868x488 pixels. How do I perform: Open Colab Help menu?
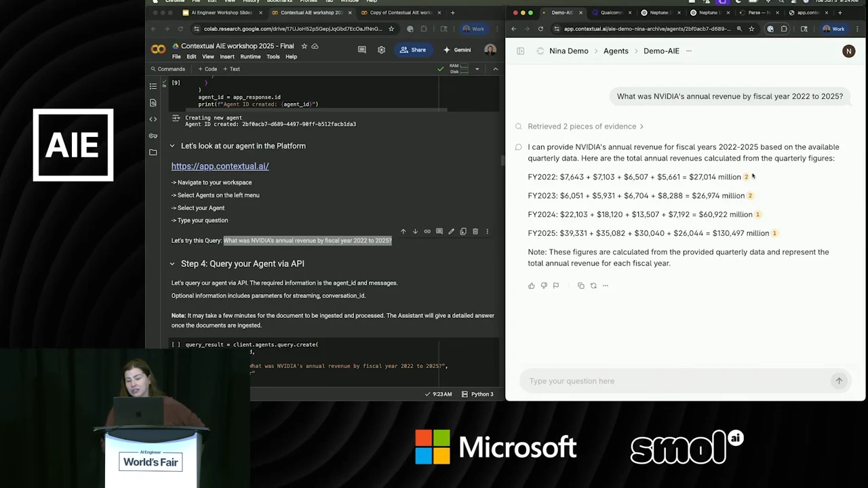[x=291, y=57]
